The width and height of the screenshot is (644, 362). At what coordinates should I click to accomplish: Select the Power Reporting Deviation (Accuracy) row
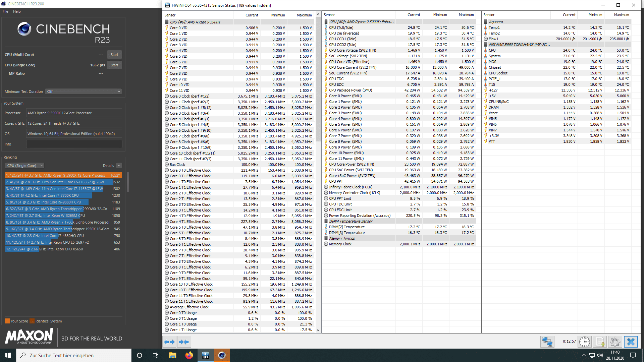399,216
